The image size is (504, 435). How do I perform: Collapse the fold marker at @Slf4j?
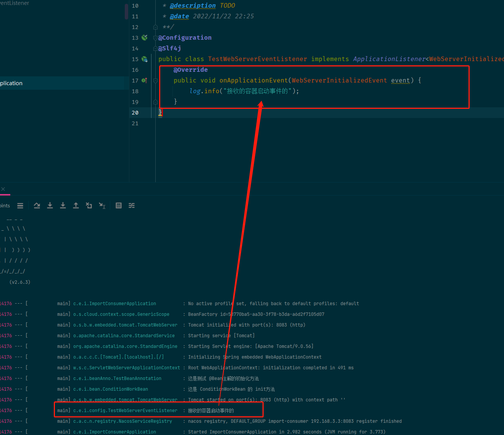point(155,49)
